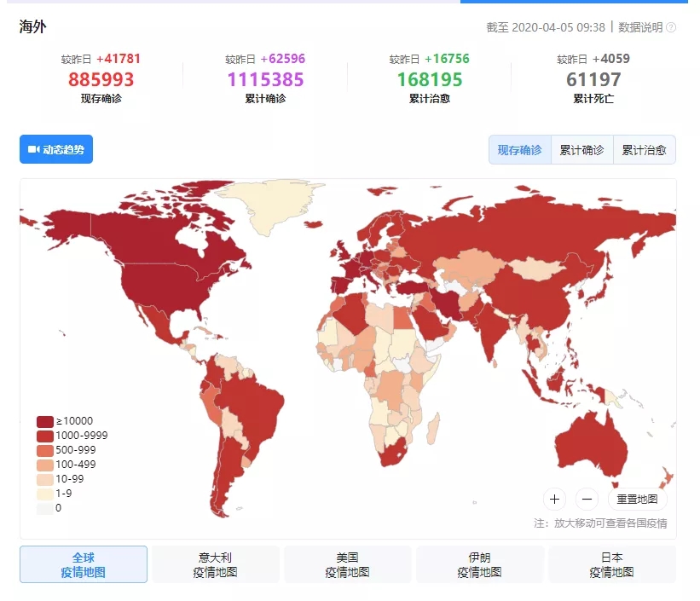Click the ≥10000 dark red legend swatch

pyautogui.click(x=44, y=421)
